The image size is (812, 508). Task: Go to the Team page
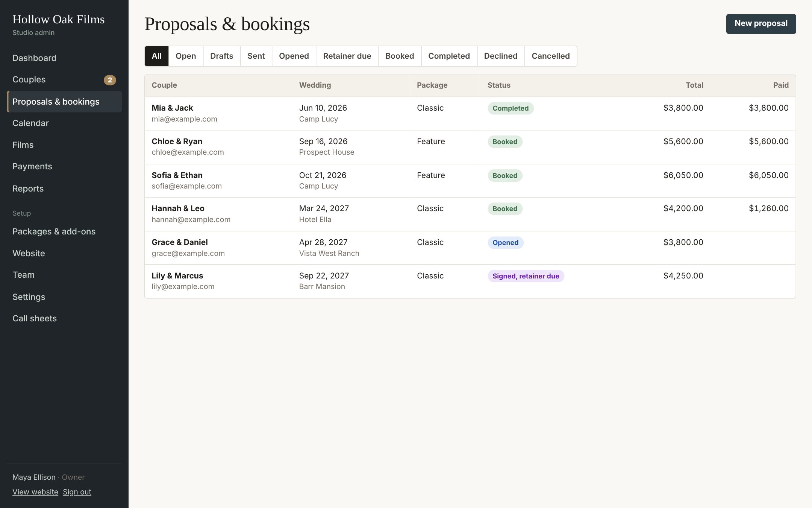click(64, 275)
